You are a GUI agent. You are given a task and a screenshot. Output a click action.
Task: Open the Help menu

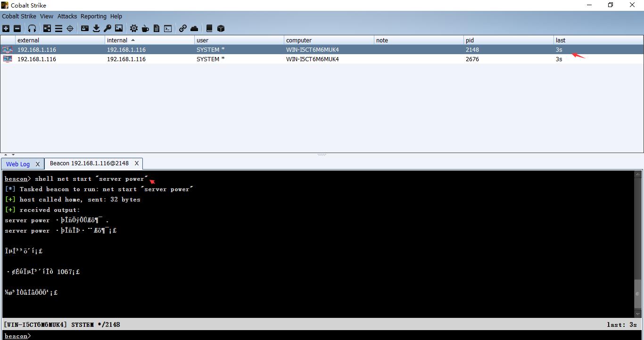coord(116,16)
